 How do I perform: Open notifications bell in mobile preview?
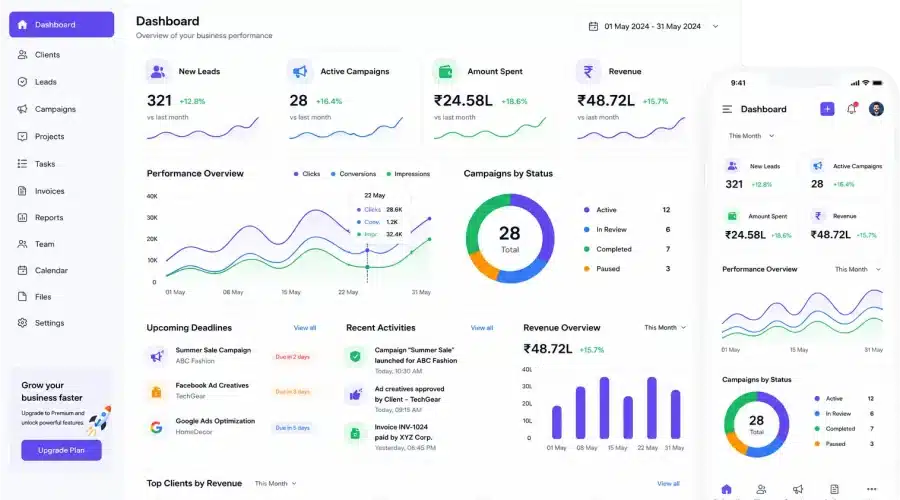(852, 108)
